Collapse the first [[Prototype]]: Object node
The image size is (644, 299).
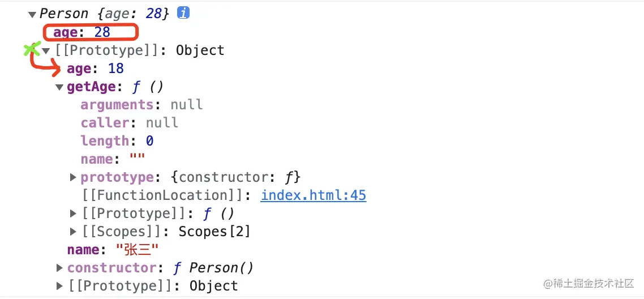pos(46,51)
